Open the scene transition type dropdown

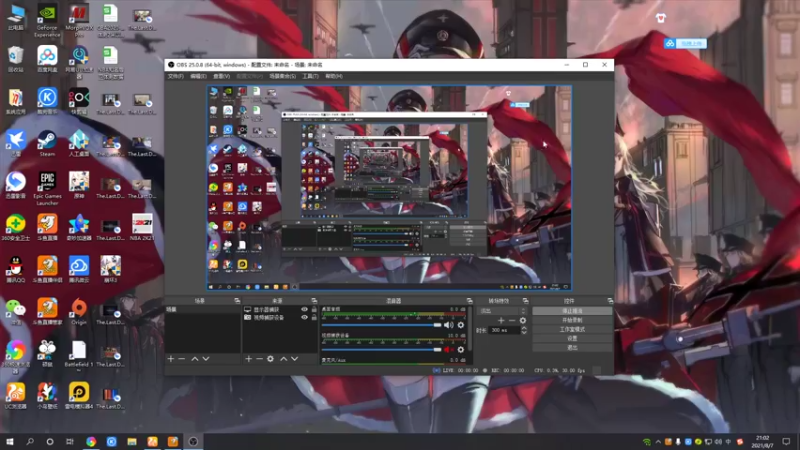pos(502,311)
